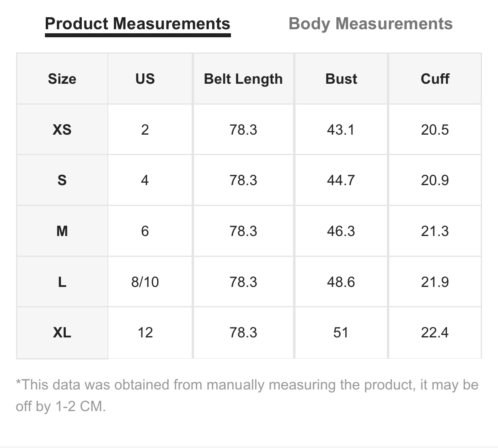Viewport: 498px width, 448px height.
Task: Select the M size row label
Action: pyautogui.click(x=62, y=231)
